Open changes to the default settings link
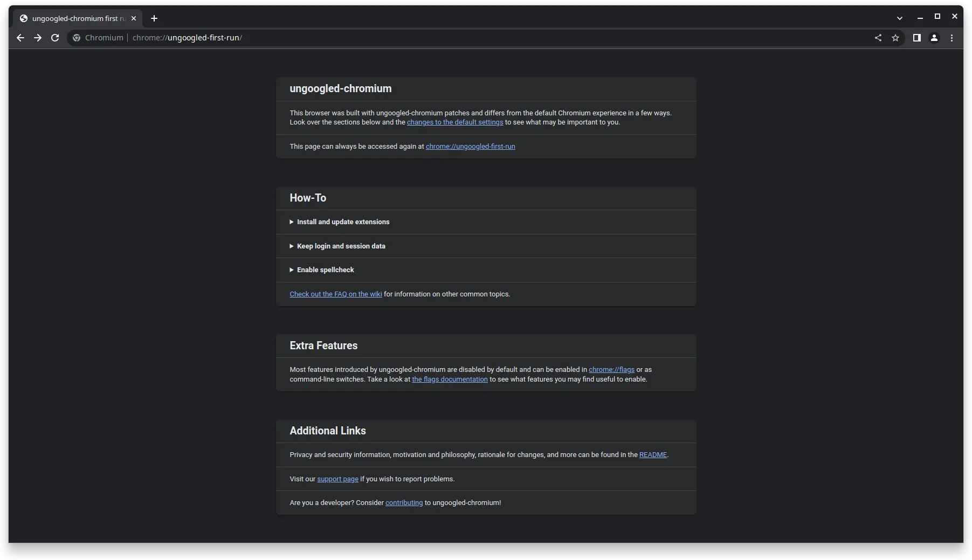 454,122
